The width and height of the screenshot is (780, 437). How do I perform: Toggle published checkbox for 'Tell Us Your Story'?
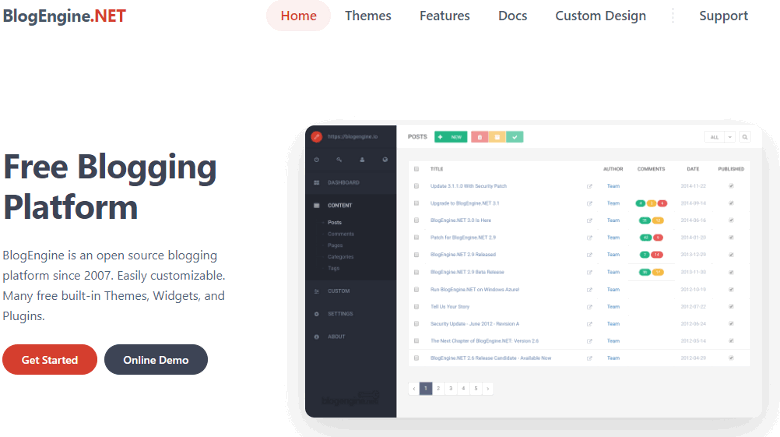[x=731, y=306]
